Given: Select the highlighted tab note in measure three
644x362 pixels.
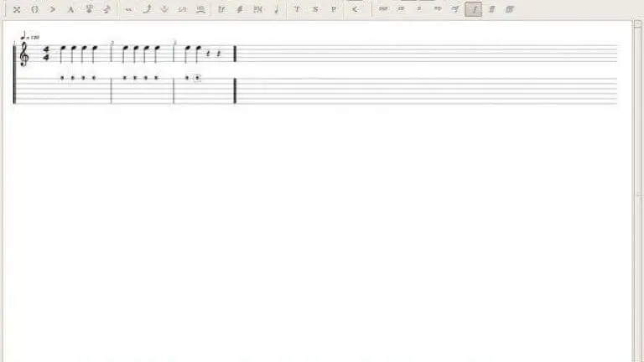Looking at the screenshot, I should coord(197,78).
